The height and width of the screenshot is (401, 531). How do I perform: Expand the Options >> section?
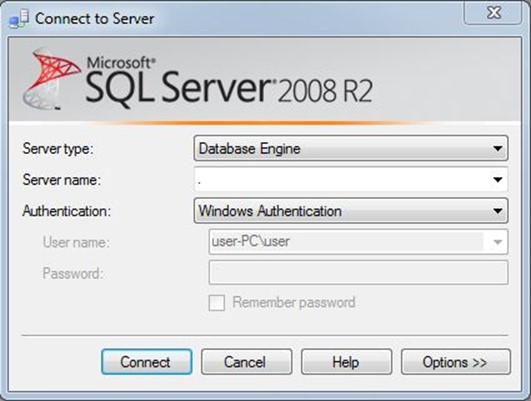(x=455, y=362)
